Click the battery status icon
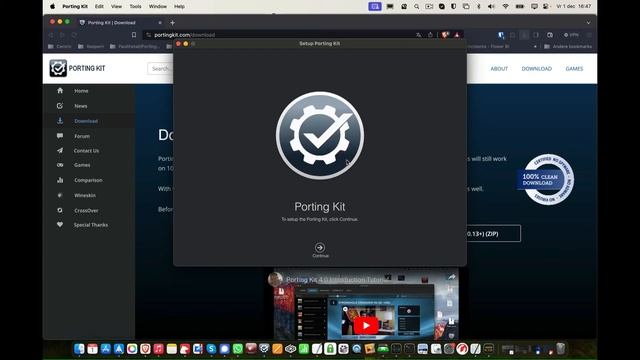 coord(520,7)
